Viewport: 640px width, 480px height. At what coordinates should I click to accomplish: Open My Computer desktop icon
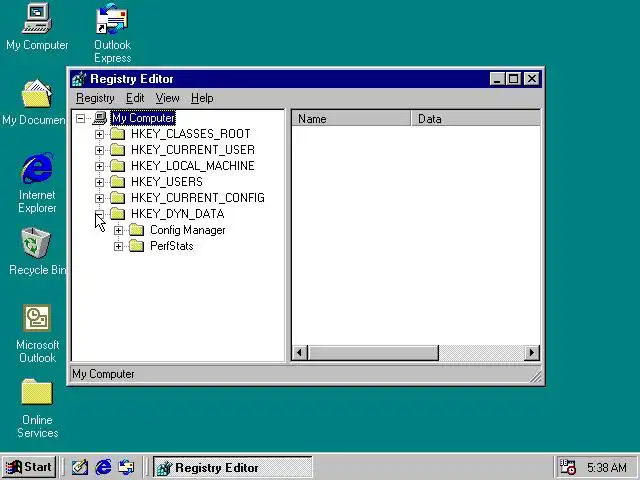click(37, 19)
